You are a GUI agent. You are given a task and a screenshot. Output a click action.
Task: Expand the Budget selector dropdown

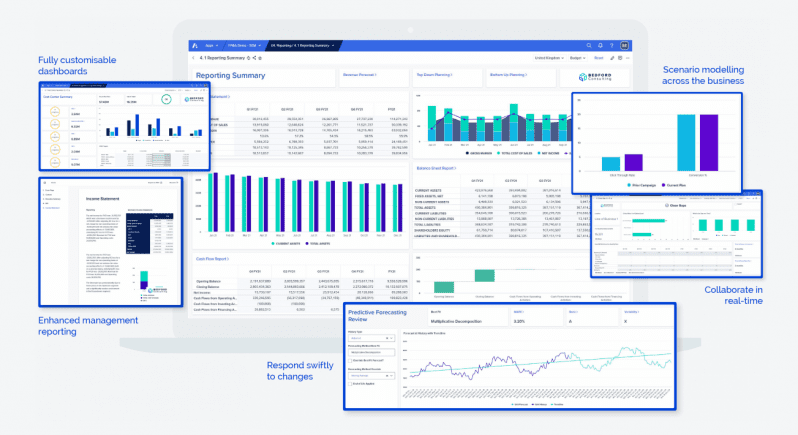point(576,58)
